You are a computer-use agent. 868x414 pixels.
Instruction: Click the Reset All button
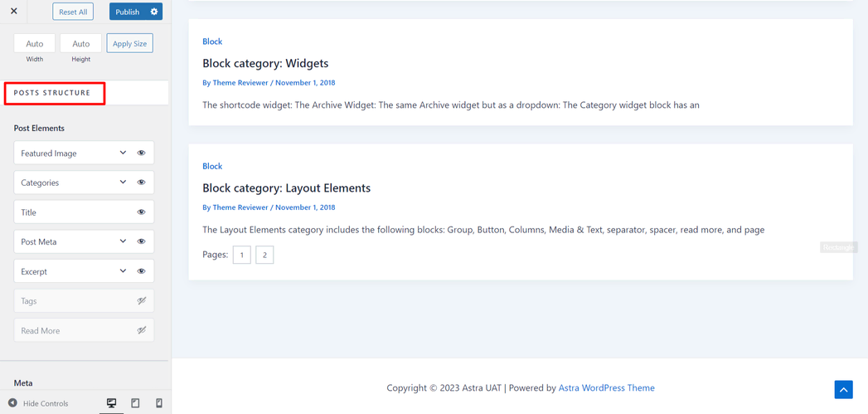pos(73,12)
